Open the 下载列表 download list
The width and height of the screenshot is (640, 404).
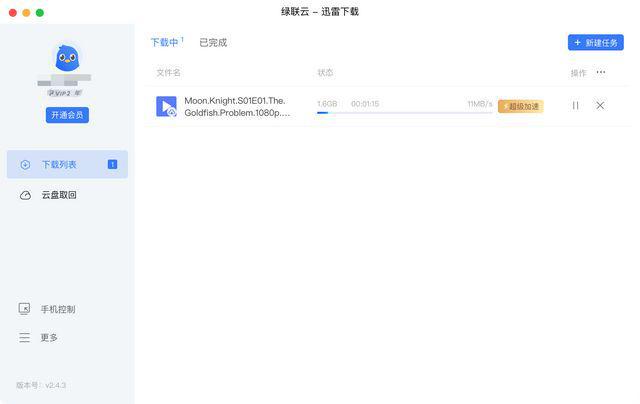[67, 164]
